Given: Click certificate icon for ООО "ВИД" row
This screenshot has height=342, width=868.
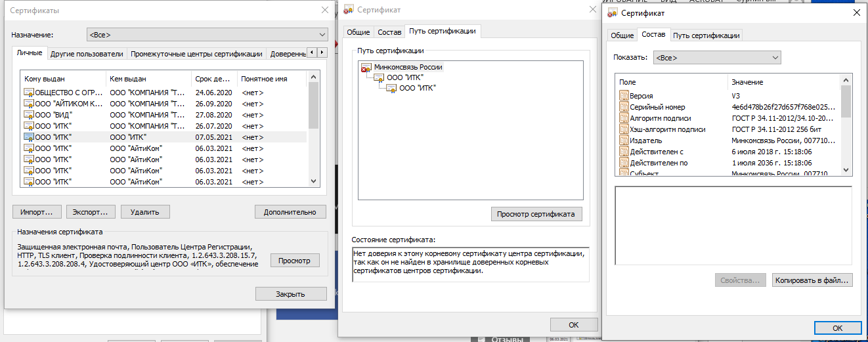Looking at the screenshot, I should click(x=29, y=115).
